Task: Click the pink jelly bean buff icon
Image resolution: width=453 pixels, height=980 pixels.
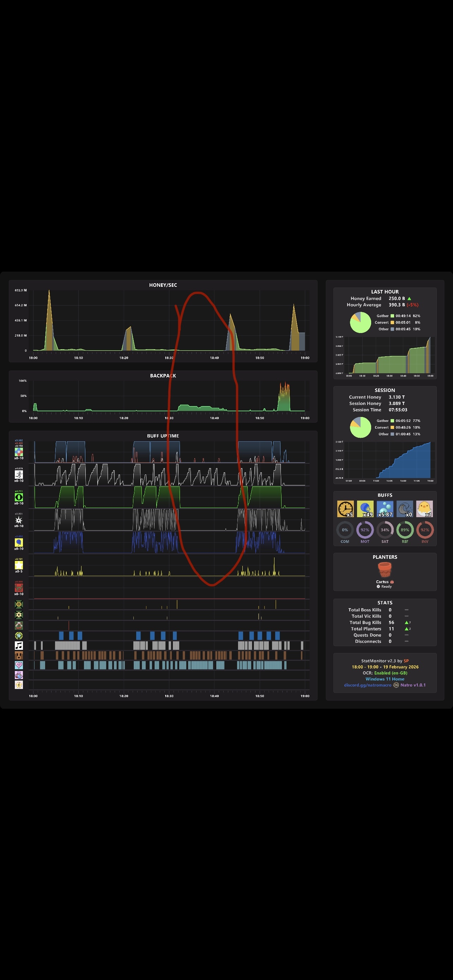Action: point(19,675)
